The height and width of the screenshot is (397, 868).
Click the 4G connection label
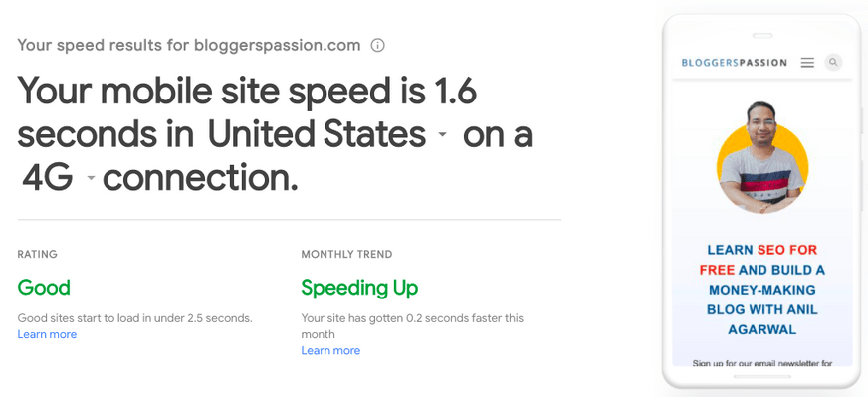point(48,178)
